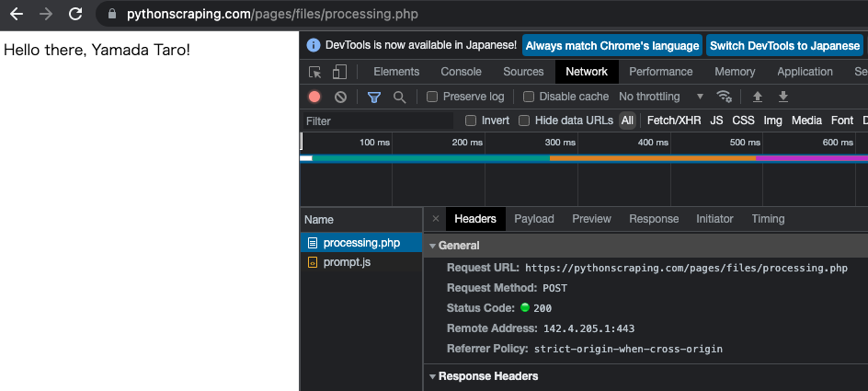Import HAR file upload icon

[x=758, y=97]
